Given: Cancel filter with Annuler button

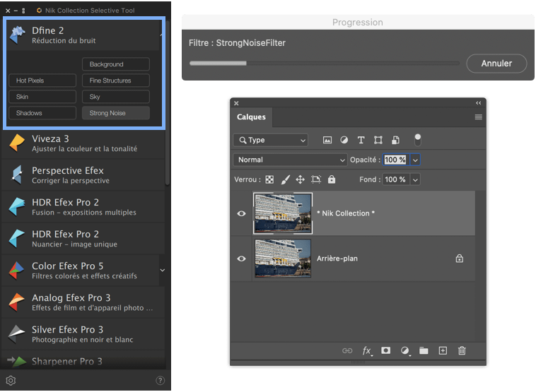Looking at the screenshot, I should point(496,64).
